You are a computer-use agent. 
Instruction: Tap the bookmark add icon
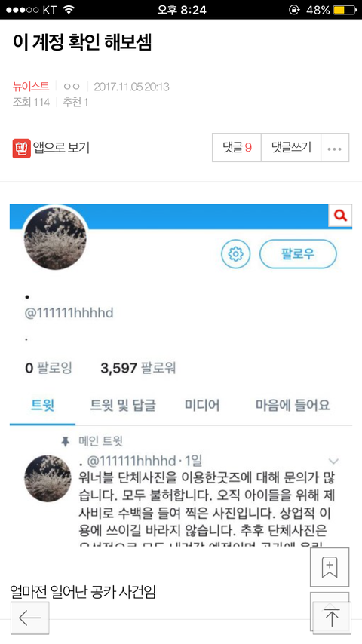(330, 567)
